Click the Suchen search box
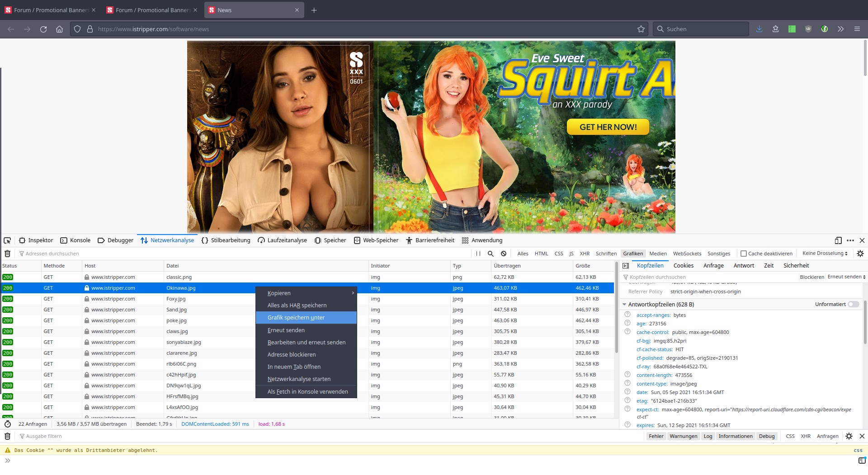Screen dimensions: 868x475 click(701, 29)
